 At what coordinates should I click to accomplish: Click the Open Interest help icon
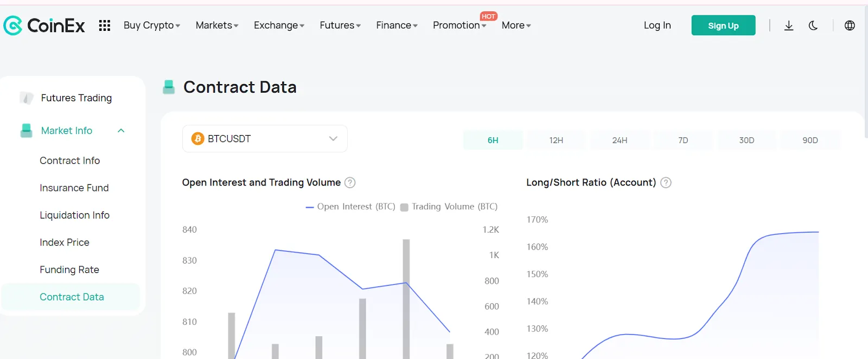tap(350, 183)
